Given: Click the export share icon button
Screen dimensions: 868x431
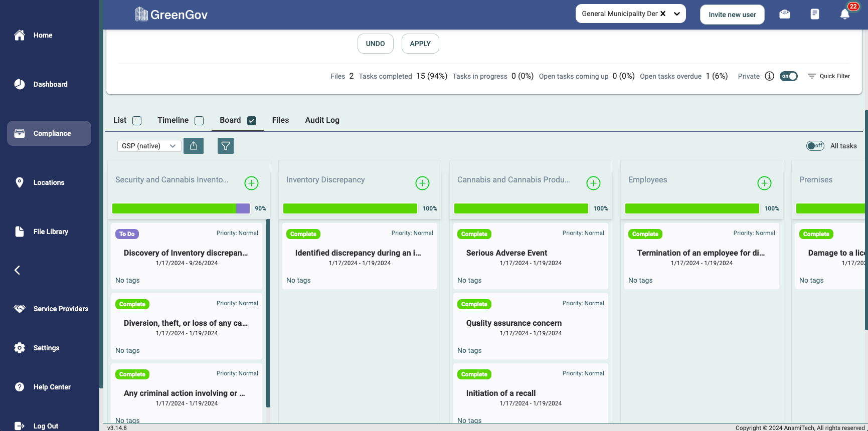Looking at the screenshot, I should (194, 146).
